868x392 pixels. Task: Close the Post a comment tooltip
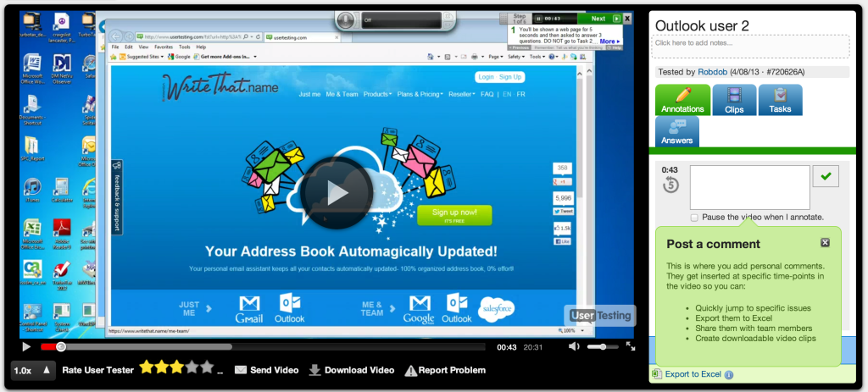click(825, 242)
